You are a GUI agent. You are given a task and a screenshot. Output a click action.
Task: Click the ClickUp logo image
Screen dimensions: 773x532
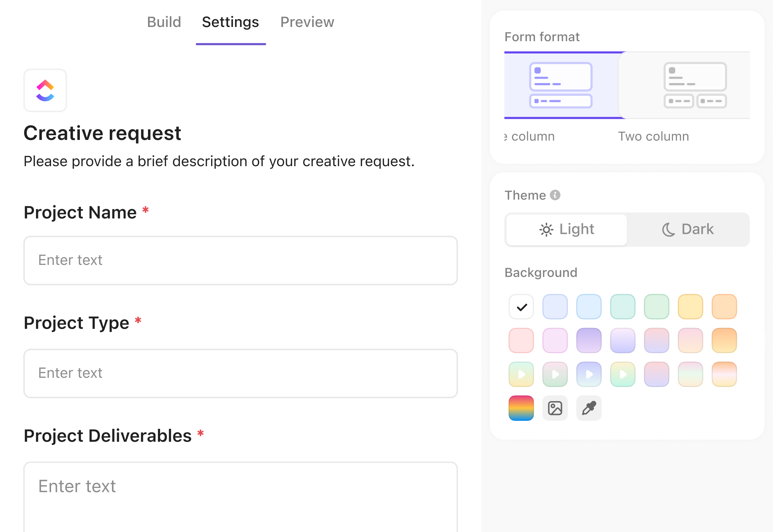click(x=45, y=90)
